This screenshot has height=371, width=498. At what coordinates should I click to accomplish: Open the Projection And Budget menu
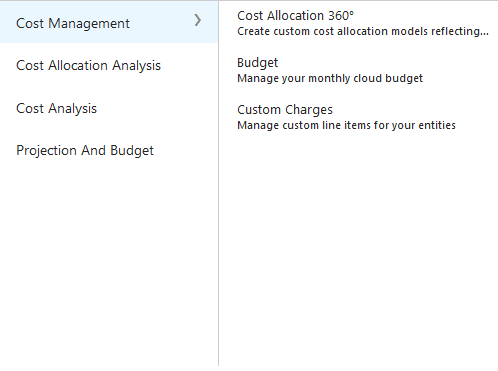85,151
